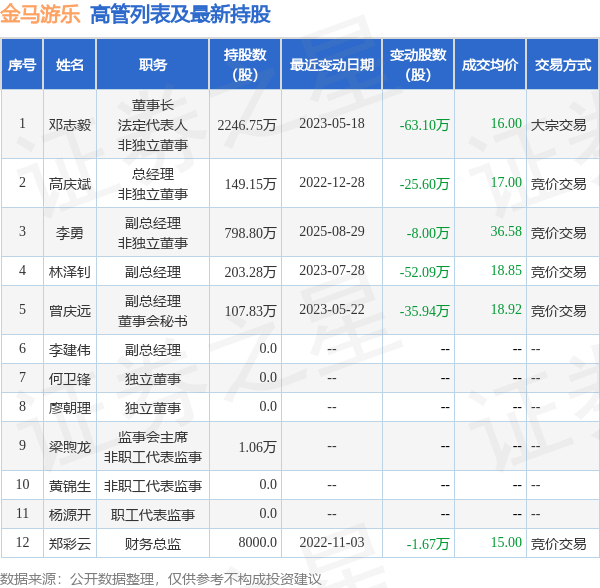Click the 董事会秘书 position text
The image size is (600, 588).
tap(153, 321)
